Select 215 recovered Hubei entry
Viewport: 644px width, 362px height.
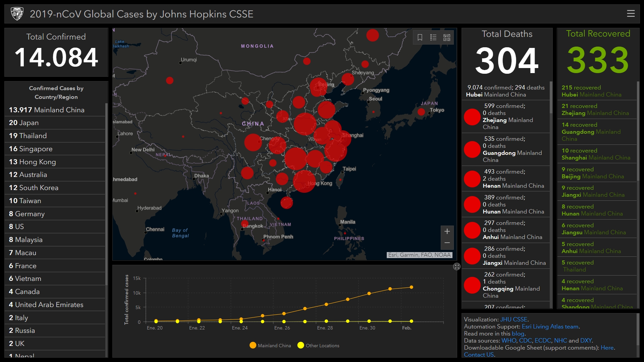pyautogui.click(x=597, y=91)
